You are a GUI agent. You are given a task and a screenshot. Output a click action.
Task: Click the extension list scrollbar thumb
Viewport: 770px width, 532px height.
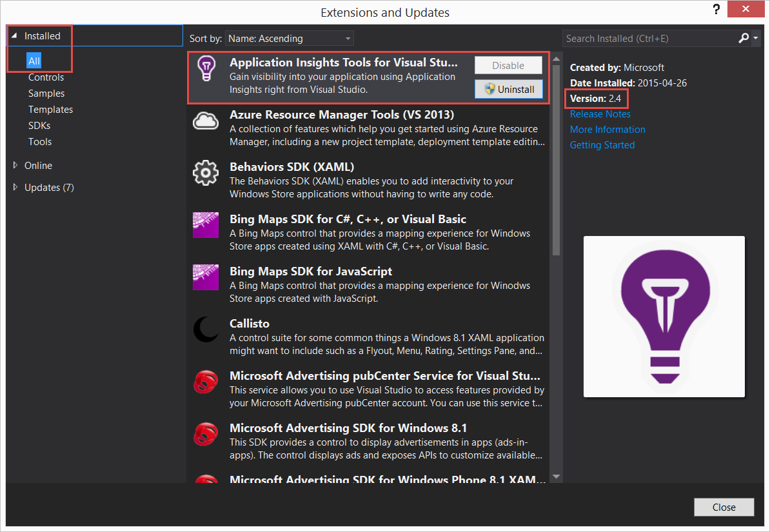point(556,161)
